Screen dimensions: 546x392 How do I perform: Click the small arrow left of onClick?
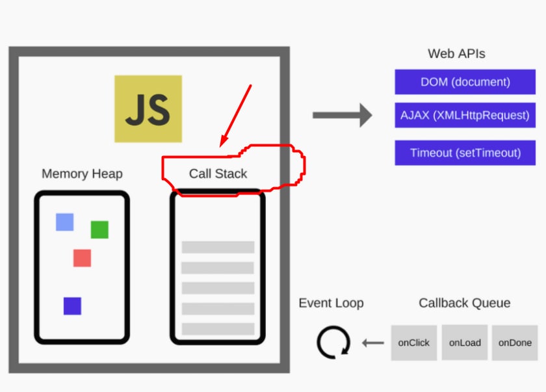pyautogui.click(x=373, y=343)
